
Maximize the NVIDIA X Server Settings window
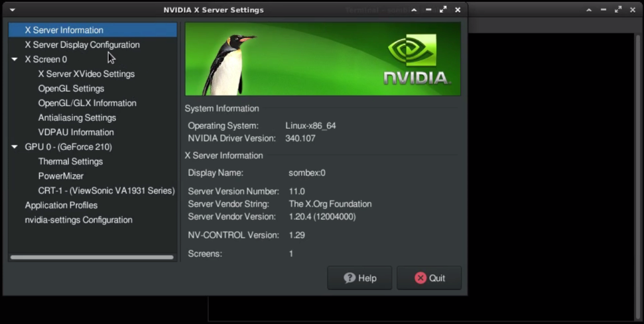pos(443,10)
